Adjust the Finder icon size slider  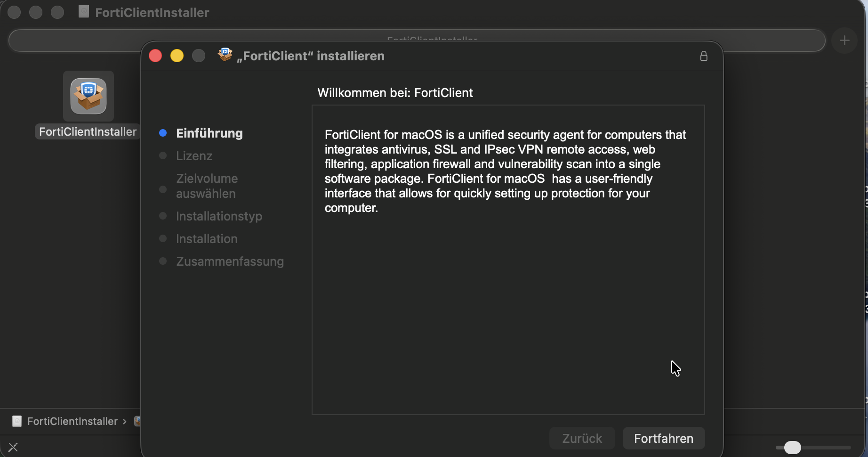pos(793,447)
